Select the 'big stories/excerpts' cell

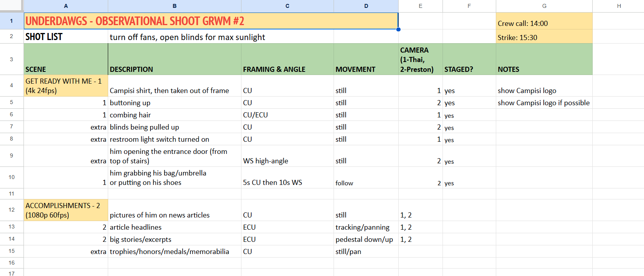click(x=174, y=239)
